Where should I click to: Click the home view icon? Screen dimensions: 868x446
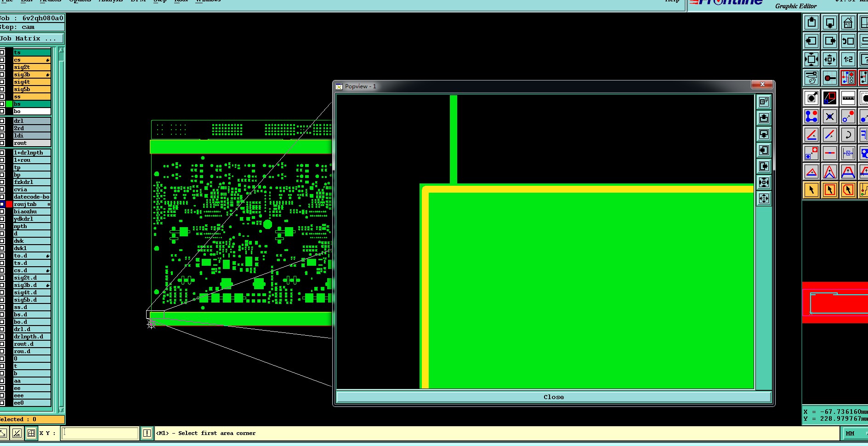(848, 23)
